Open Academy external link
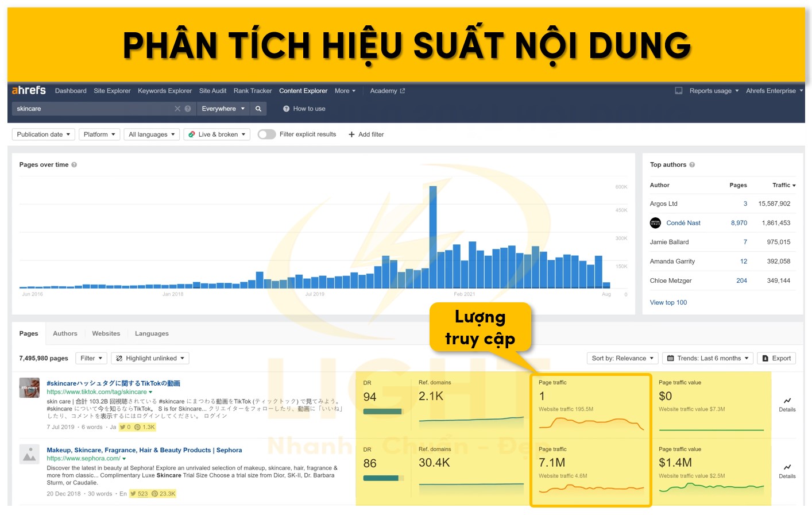This screenshot has width=812, height=515. coord(388,91)
